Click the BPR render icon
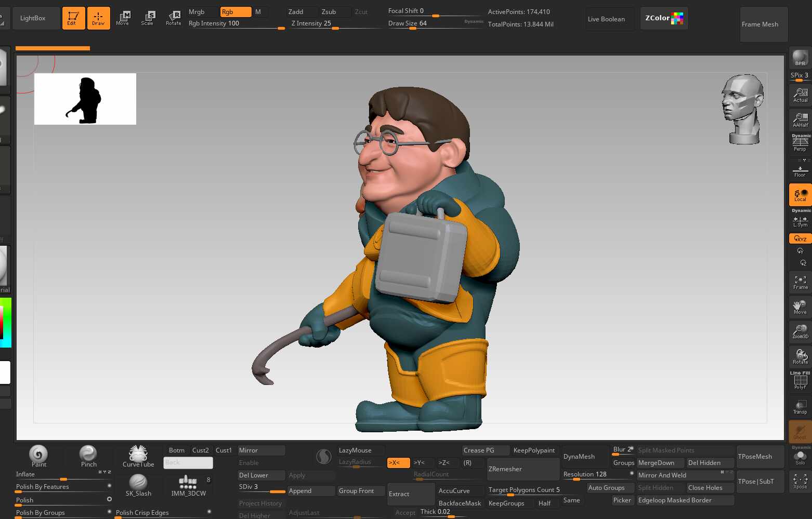This screenshot has height=519, width=812. pos(800,58)
